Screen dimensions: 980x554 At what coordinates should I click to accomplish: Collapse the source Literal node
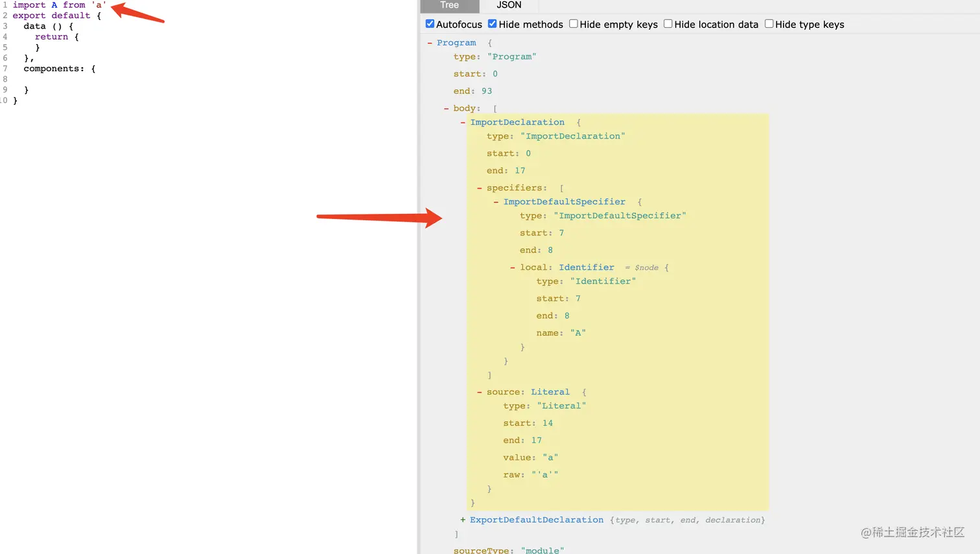tap(480, 392)
